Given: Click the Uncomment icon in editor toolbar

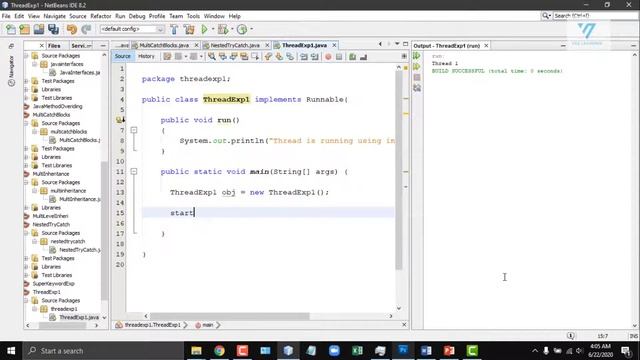Looking at the screenshot, I should point(363,57).
